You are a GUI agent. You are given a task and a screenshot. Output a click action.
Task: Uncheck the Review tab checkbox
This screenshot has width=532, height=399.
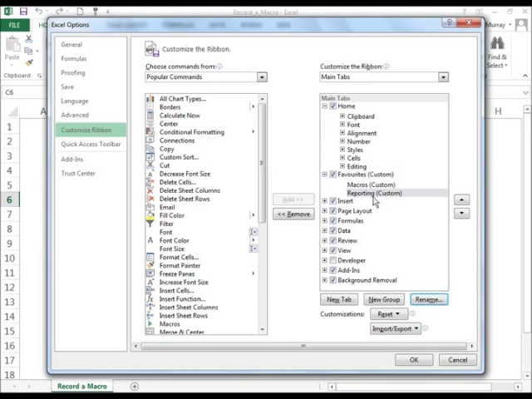332,240
